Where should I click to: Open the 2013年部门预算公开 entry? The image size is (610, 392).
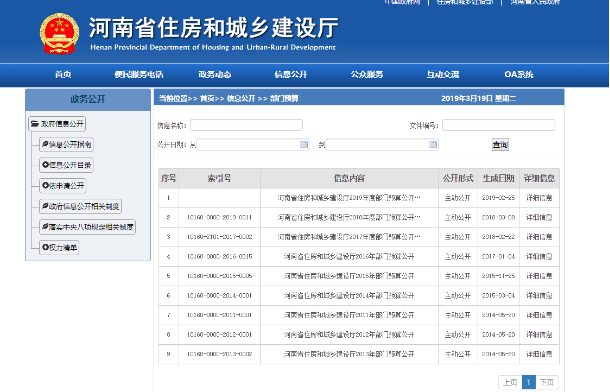point(349,354)
